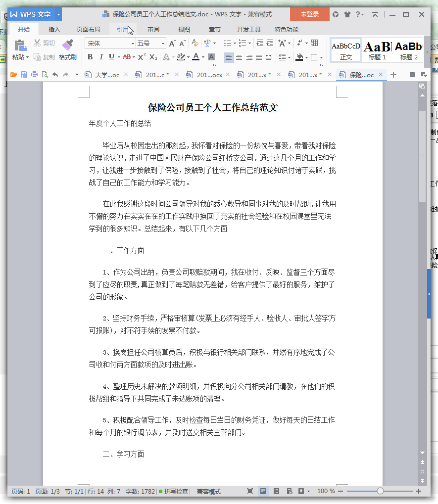Switch to the 页面布局 ribbon tab
This screenshot has width=438, height=504.
(x=88, y=29)
